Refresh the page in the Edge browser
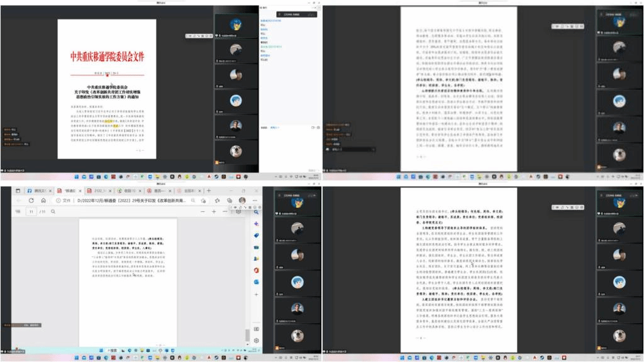This screenshot has width=644, height=362. 31,200
